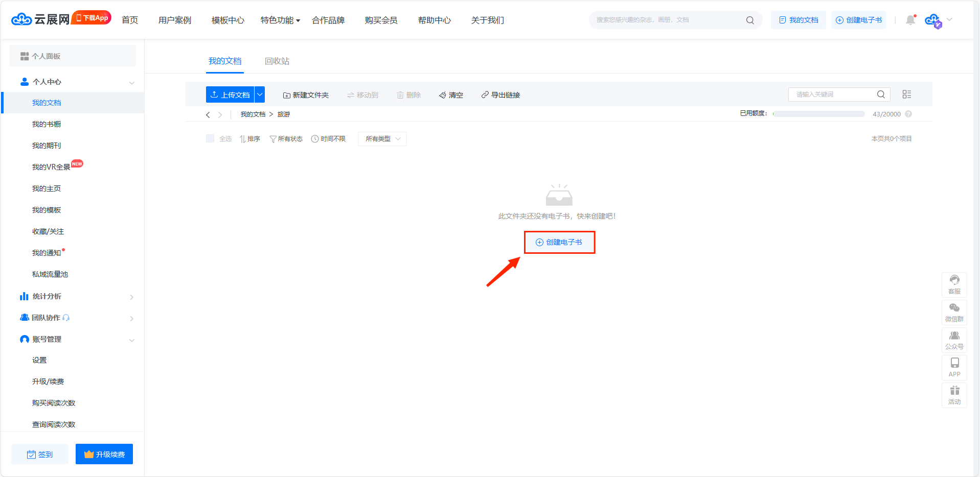Open the 模板中心 menu item
980x477 pixels.
(227, 20)
